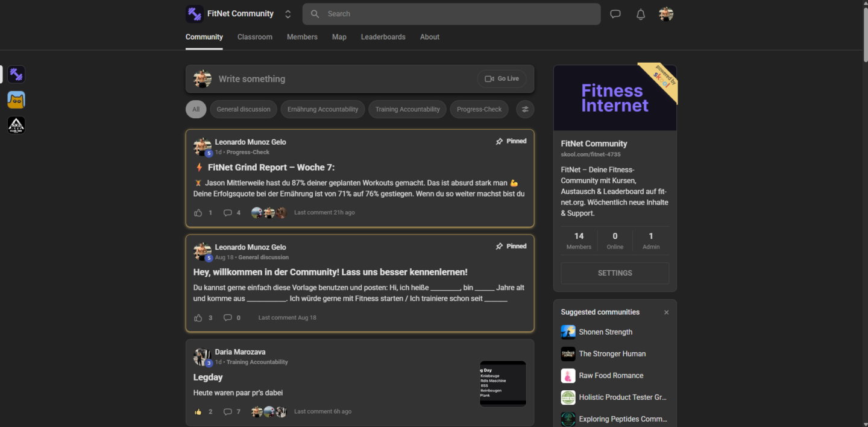Toggle the thumbs-up on the Legday post
868x427 pixels.
pos(198,411)
